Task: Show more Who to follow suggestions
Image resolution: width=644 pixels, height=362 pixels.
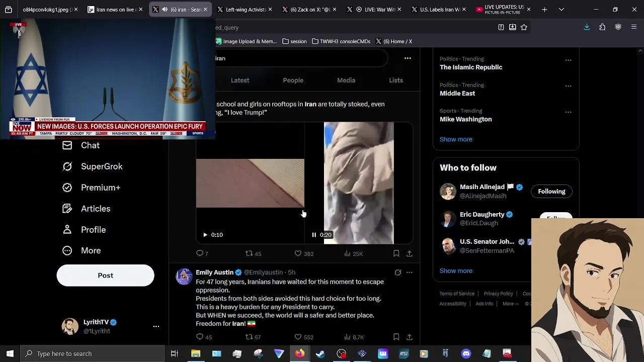Action: (456, 270)
